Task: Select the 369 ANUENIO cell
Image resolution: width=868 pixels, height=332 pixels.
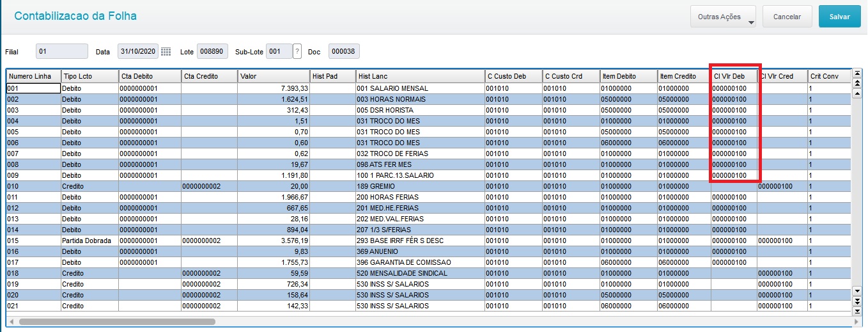Action: tap(420, 251)
